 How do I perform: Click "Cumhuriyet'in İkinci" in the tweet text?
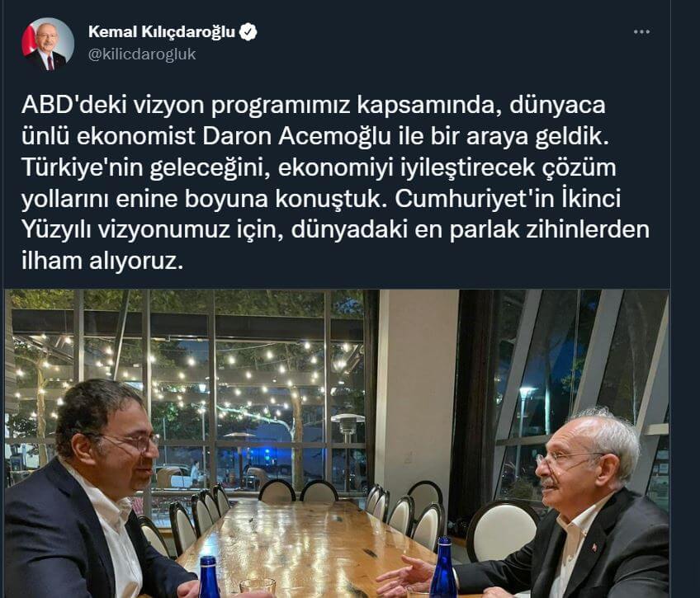(508, 199)
